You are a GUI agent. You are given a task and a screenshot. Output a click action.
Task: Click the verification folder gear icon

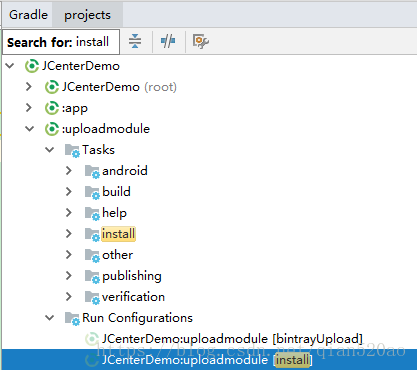pos(92,298)
